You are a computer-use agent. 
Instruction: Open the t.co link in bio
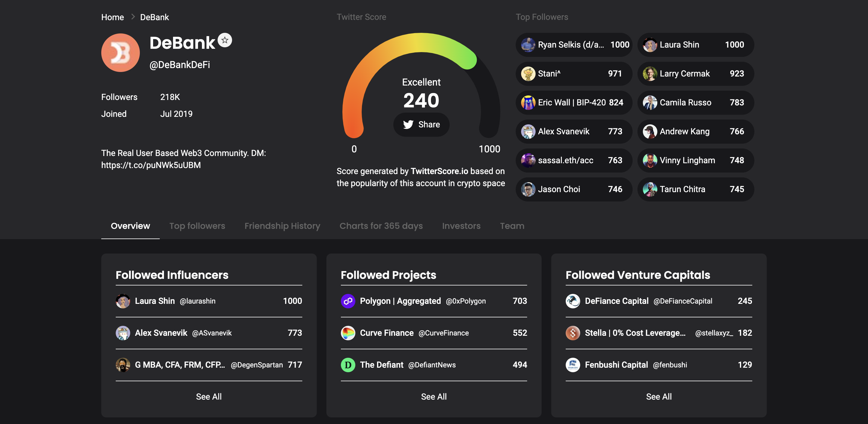[x=151, y=165]
